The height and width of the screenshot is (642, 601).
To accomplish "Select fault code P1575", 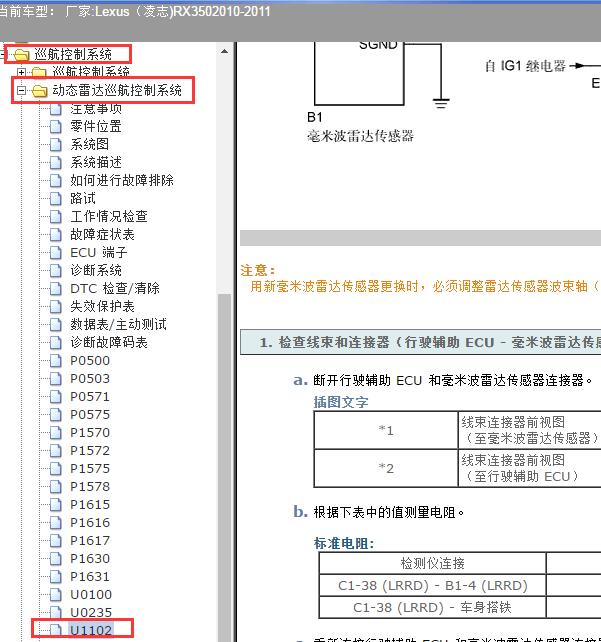I will [x=90, y=468].
